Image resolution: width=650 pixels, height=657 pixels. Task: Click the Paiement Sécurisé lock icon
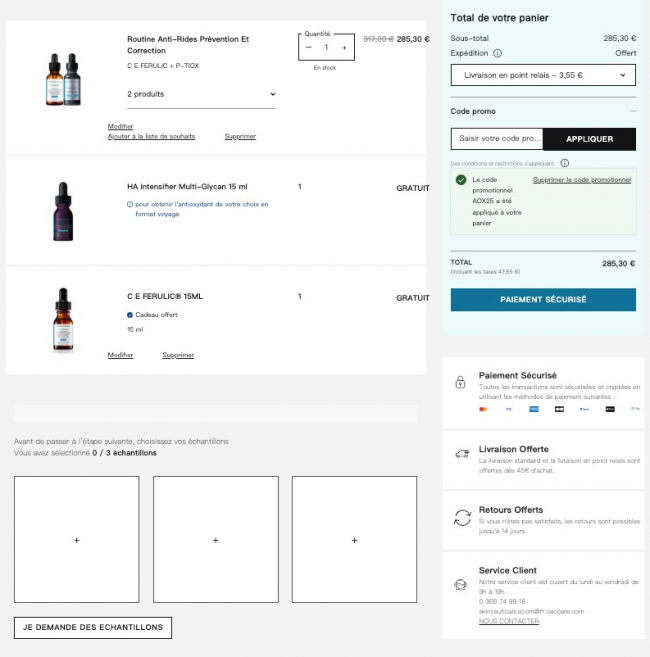pyautogui.click(x=460, y=382)
